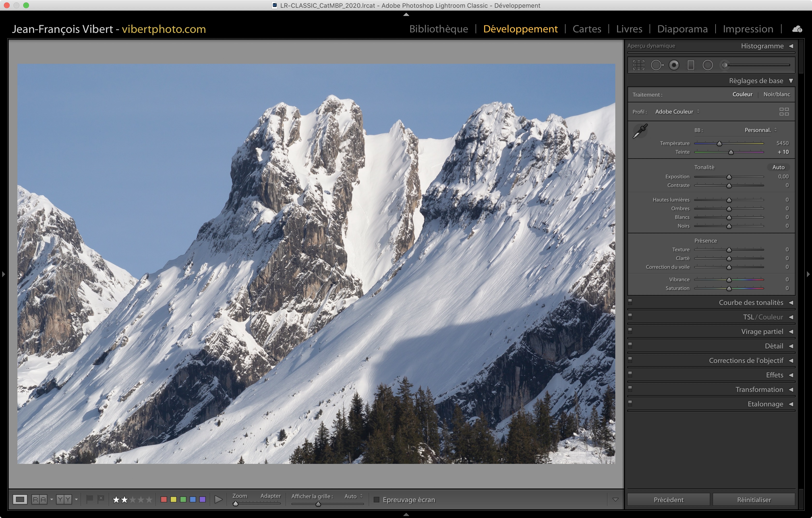Choose the graduated filter tool
Image resolution: width=812 pixels, height=518 pixels.
[x=691, y=65]
